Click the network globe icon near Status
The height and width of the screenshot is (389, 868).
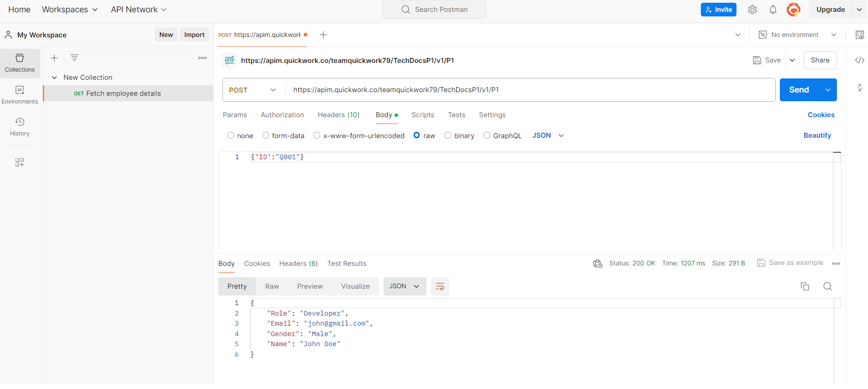pyautogui.click(x=598, y=264)
